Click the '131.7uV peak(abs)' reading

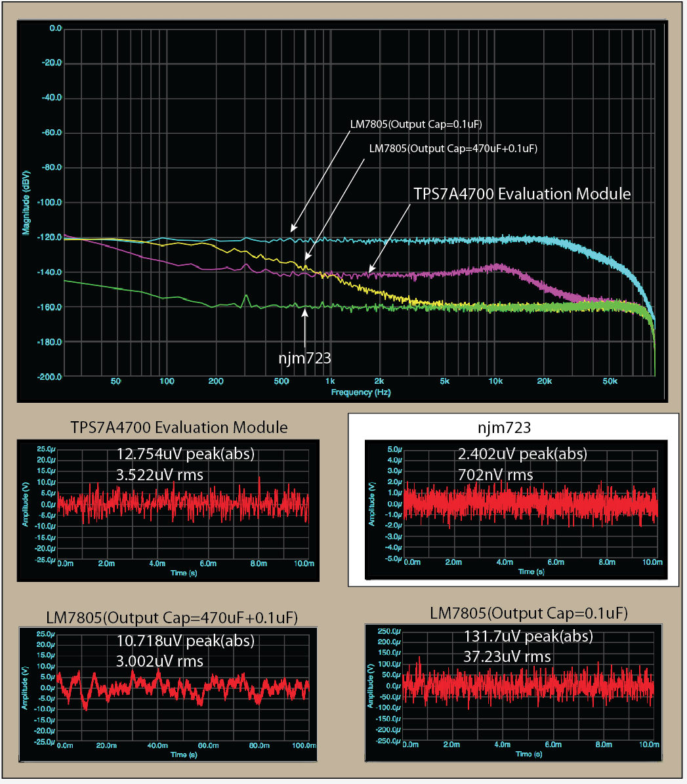[528, 636]
